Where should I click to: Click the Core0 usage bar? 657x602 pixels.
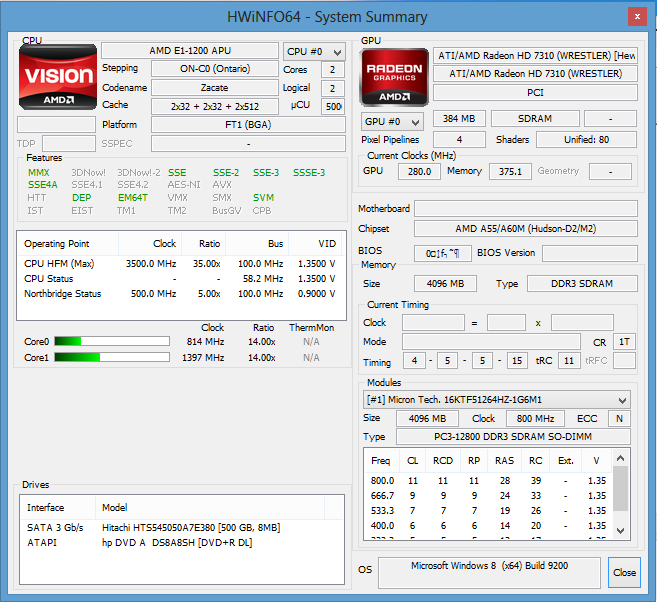tap(111, 342)
